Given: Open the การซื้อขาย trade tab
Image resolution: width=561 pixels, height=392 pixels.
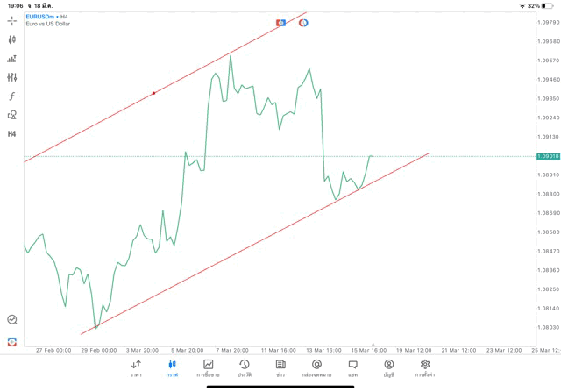Looking at the screenshot, I should click(208, 367).
